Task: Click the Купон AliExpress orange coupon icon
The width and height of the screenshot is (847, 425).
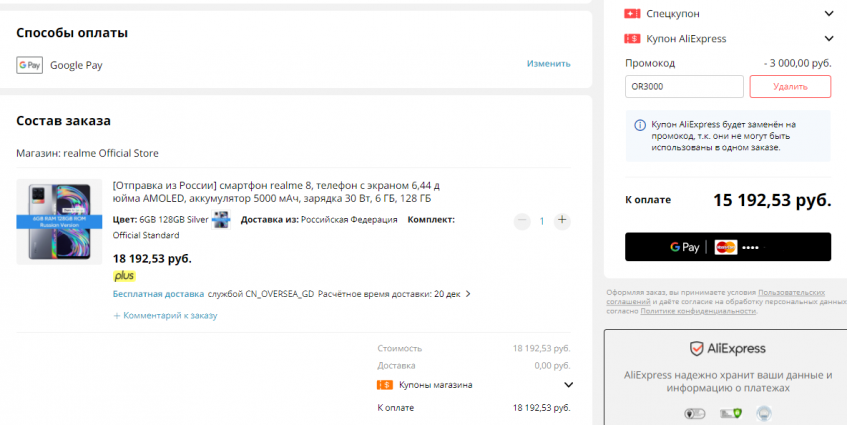Action: click(x=632, y=39)
